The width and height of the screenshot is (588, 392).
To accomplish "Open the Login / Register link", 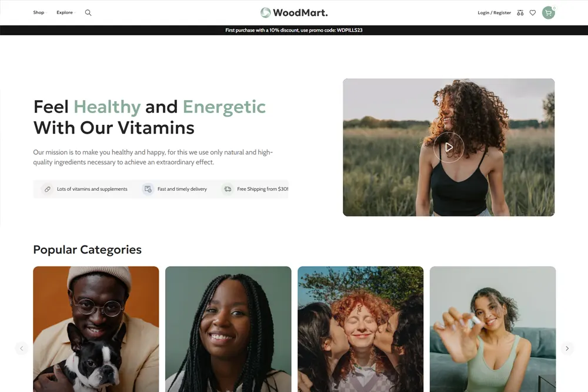I will pyautogui.click(x=495, y=13).
